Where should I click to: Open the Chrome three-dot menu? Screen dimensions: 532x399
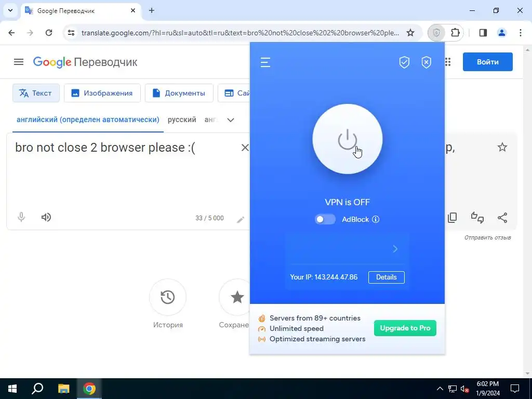click(x=521, y=33)
